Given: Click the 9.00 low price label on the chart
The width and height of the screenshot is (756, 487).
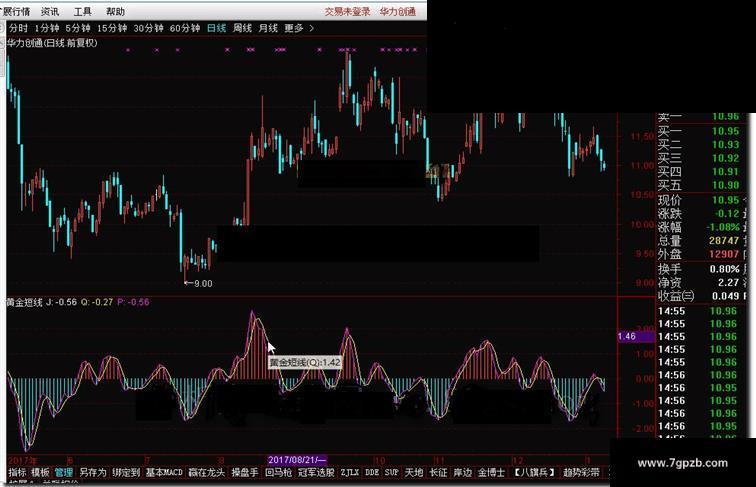Looking at the screenshot, I should [202, 284].
